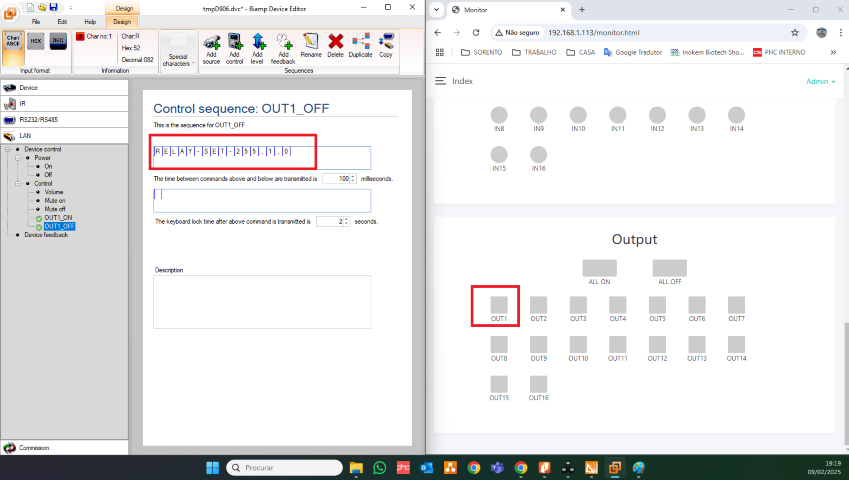The image size is (849, 480).
Task: Click the Add level icon
Action: 258,47
